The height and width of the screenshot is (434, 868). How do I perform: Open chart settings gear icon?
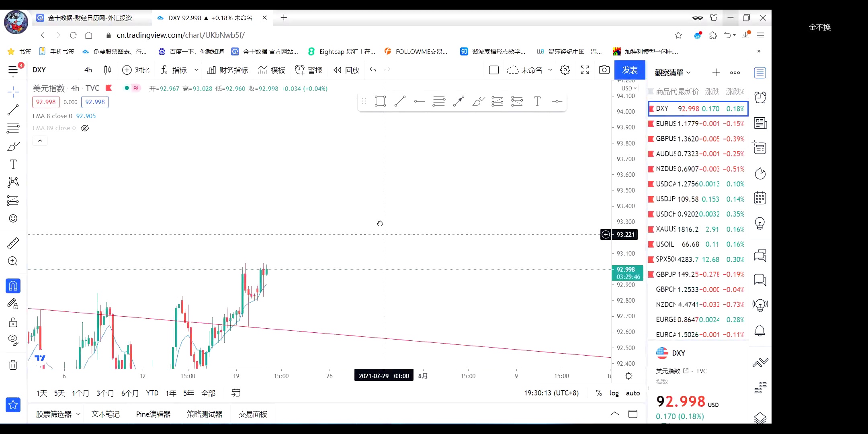565,70
